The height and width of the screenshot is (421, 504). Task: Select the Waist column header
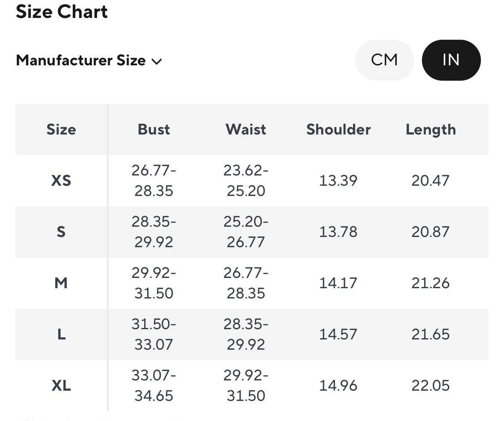pos(246,129)
